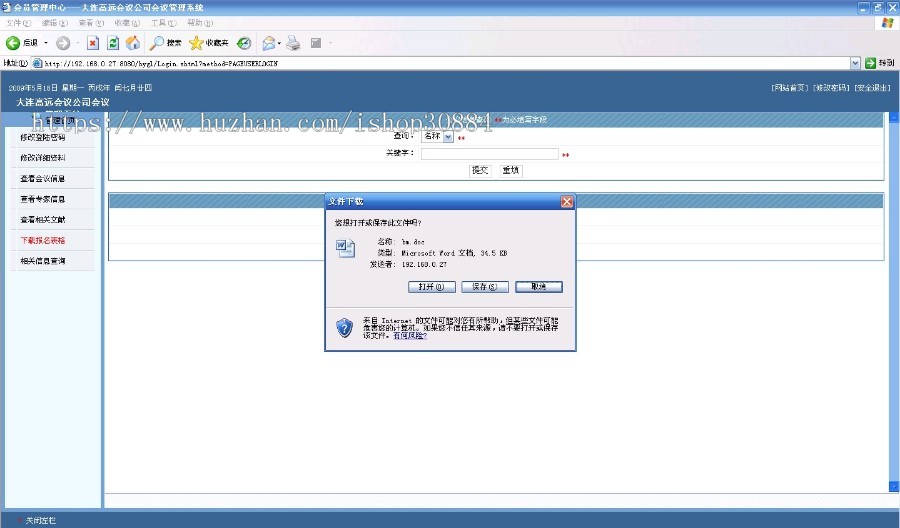Reset the form with the 重填 button
The height and width of the screenshot is (528, 900).
[x=511, y=170]
